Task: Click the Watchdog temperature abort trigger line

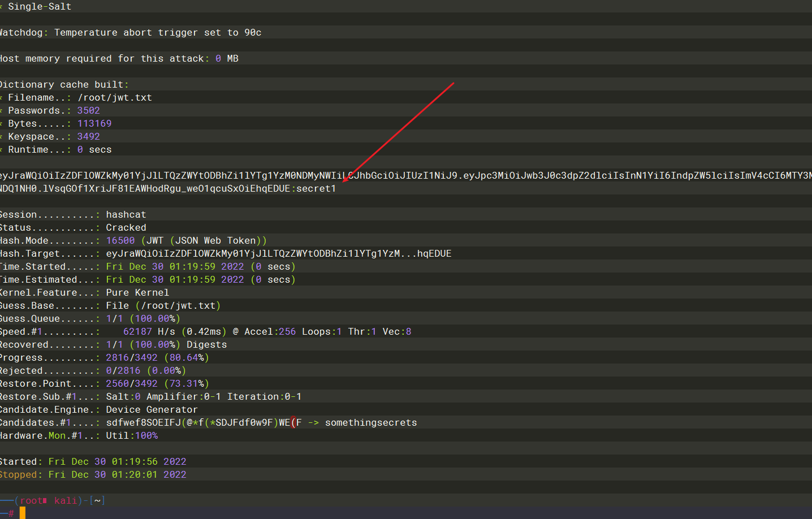Action: [x=131, y=33]
